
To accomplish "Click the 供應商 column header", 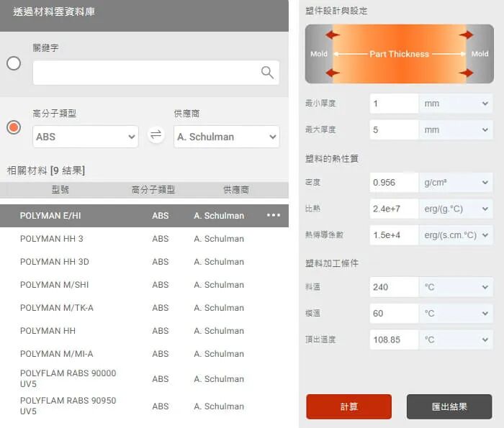I will point(236,190).
